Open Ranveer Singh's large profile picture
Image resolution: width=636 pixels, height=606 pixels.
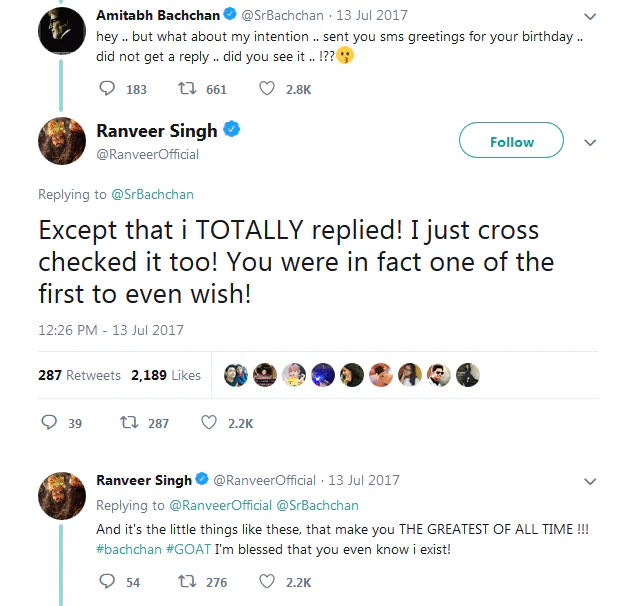(60, 140)
